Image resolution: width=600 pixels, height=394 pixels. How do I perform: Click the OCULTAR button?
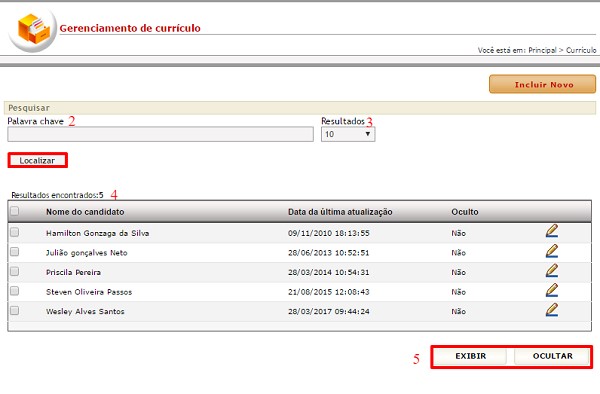pos(552,356)
